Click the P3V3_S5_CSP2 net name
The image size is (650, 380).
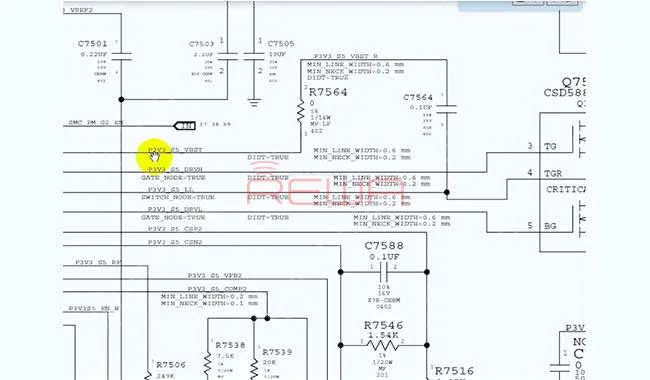click(175, 229)
